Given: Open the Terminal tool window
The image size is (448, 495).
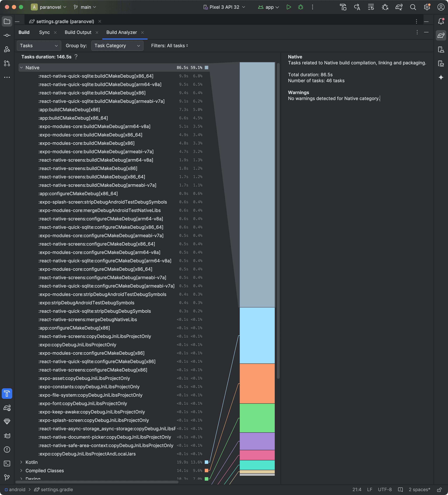Looking at the screenshot, I should pyautogui.click(x=7, y=463).
